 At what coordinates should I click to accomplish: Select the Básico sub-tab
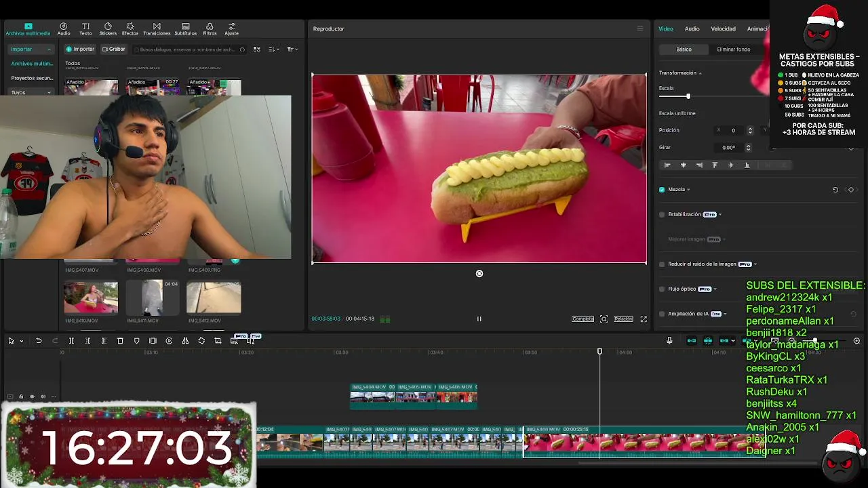(x=684, y=49)
